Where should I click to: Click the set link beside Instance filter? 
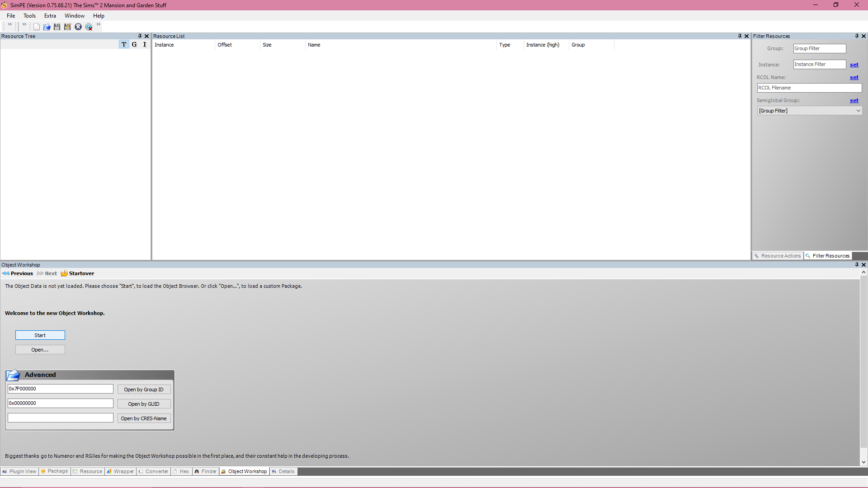pyautogui.click(x=854, y=65)
